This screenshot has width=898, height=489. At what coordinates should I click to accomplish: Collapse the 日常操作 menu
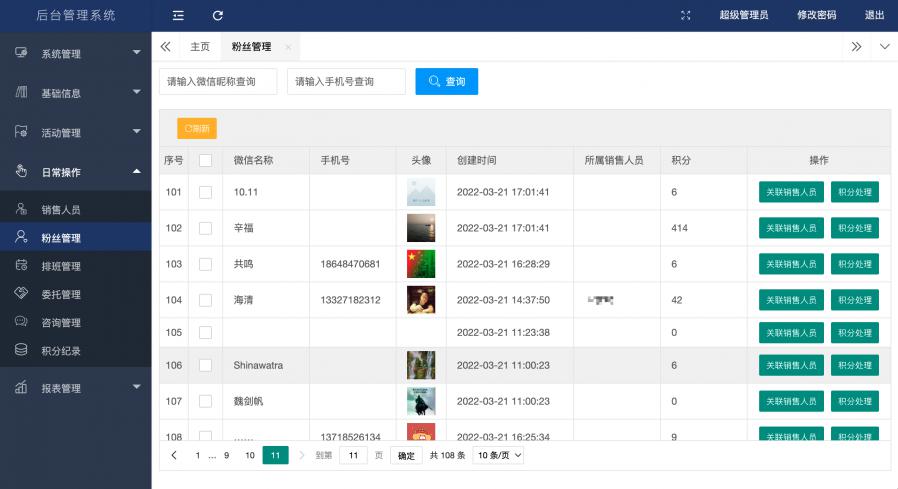76,172
